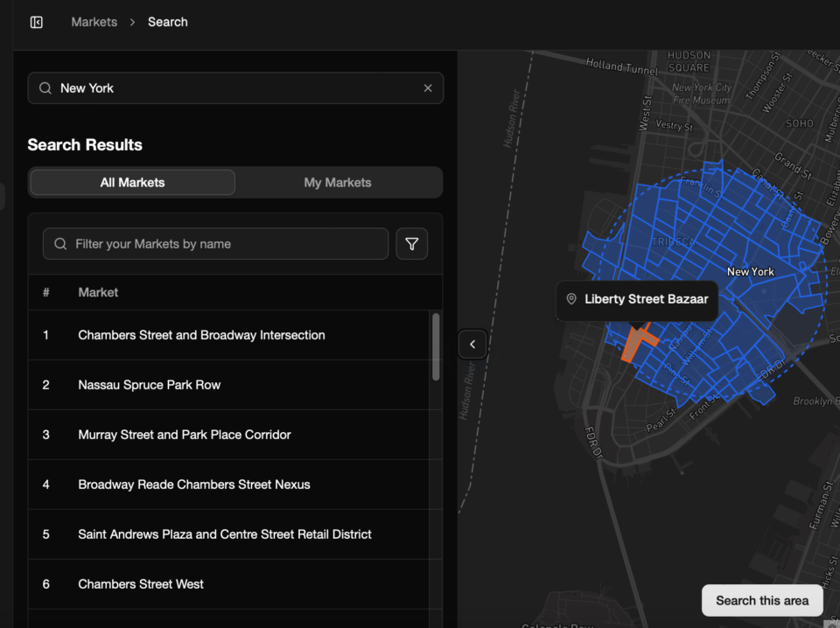840x628 pixels.
Task: Click the TRIBECA label on the map
Action: click(x=673, y=242)
